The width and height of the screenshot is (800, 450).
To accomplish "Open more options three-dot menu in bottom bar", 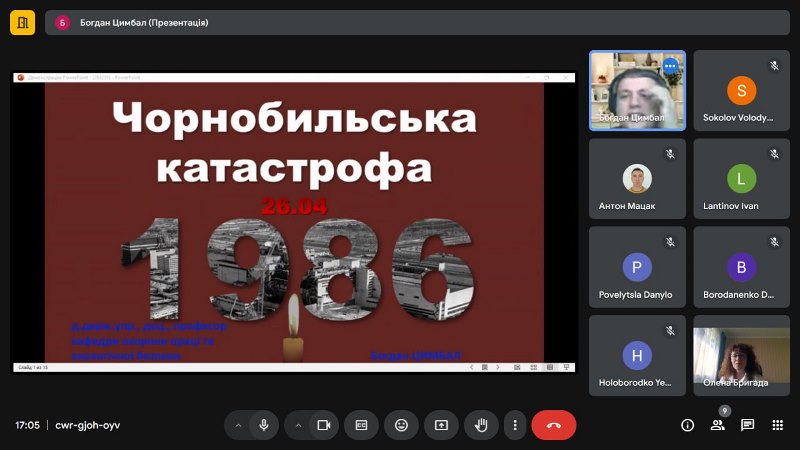I will click(514, 425).
